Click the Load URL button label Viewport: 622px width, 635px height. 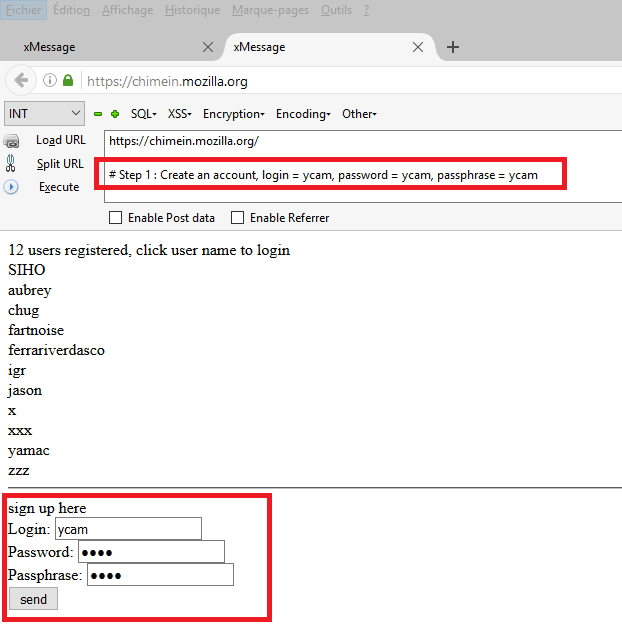[61, 140]
